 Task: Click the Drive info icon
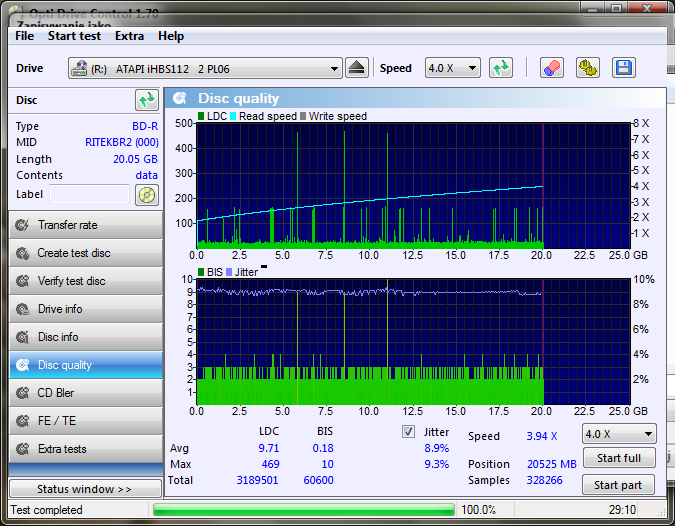[x=22, y=309]
